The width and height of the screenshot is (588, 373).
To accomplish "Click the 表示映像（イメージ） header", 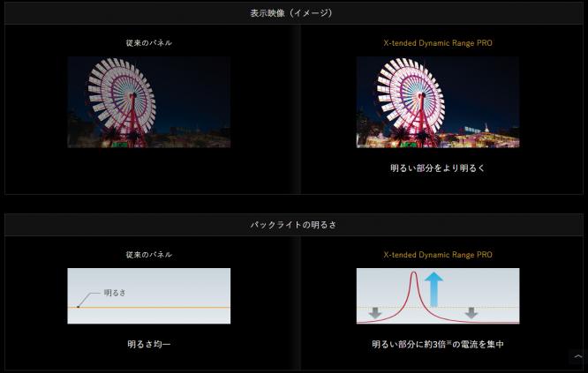I will click(x=294, y=13).
